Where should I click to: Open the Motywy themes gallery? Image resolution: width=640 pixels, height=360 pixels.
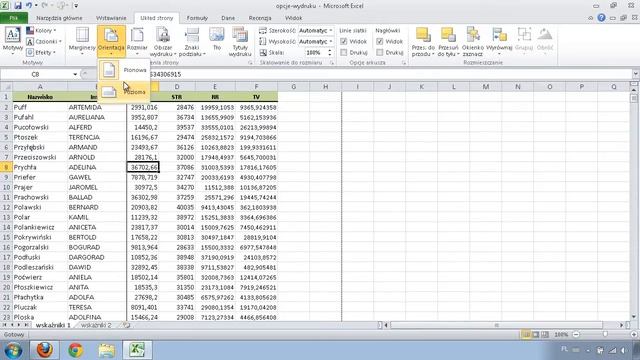click(x=12, y=41)
